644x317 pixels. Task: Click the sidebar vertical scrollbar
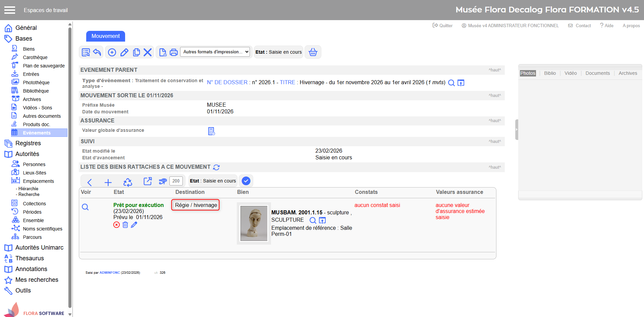pos(70,168)
